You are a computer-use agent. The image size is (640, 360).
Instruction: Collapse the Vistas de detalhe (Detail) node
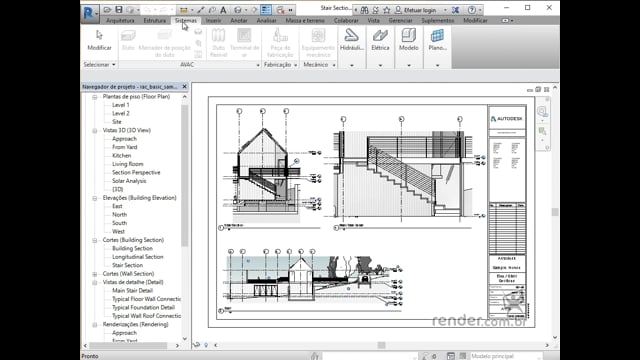[95, 282]
